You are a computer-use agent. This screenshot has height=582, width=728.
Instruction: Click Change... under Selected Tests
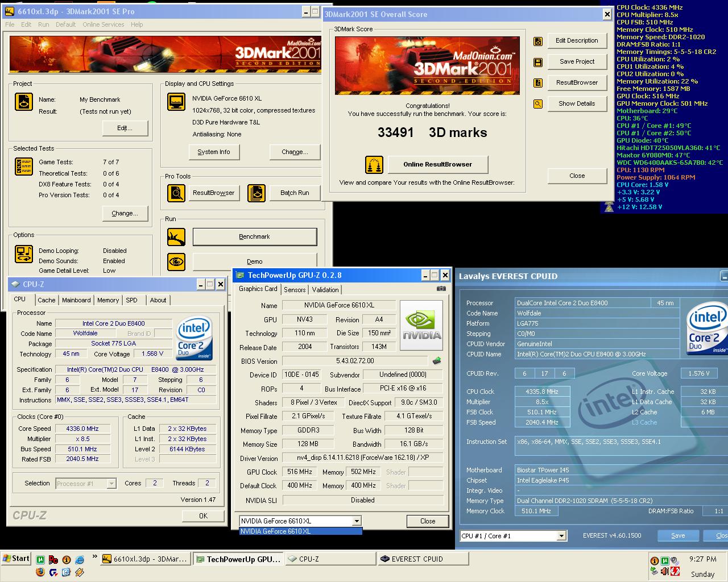coord(125,214)
